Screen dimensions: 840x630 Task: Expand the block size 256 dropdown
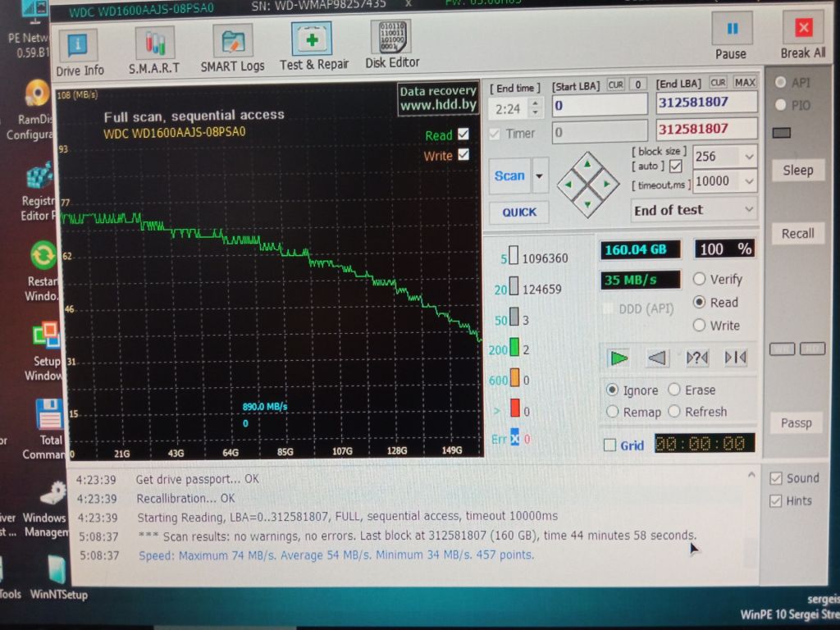coord(749,157)
